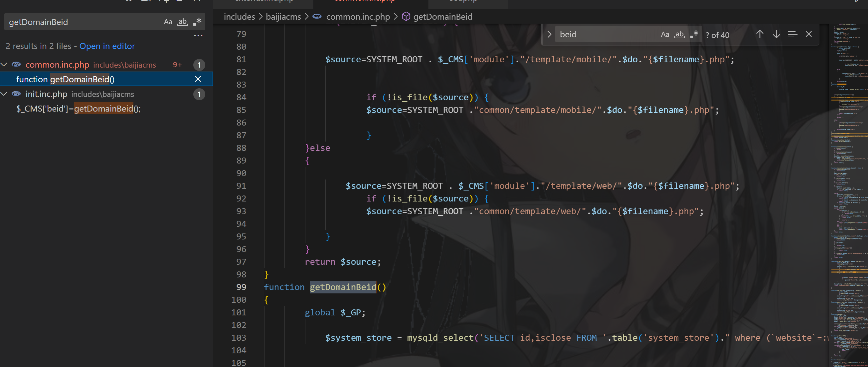Viewport: 868px width, 367px height.
Task: Open search results via Open in editor
Action: coord(107,46)
